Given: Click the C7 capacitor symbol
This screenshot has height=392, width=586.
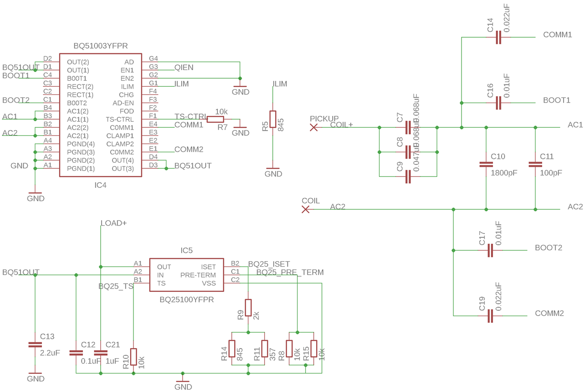Looking at the screenshot, I should (408, 127).
